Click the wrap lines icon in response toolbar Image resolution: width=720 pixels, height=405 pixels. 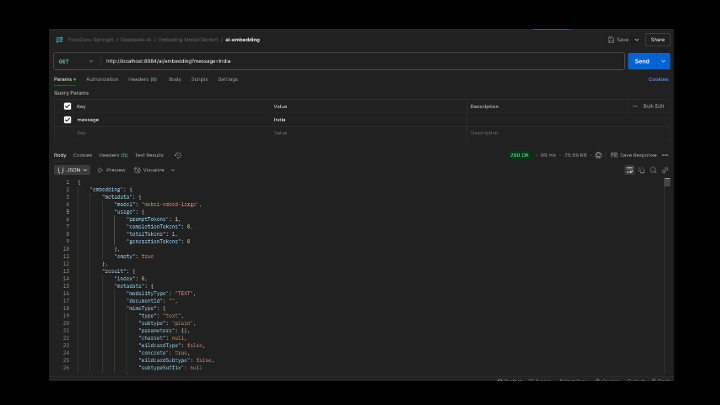coord(629,170)
